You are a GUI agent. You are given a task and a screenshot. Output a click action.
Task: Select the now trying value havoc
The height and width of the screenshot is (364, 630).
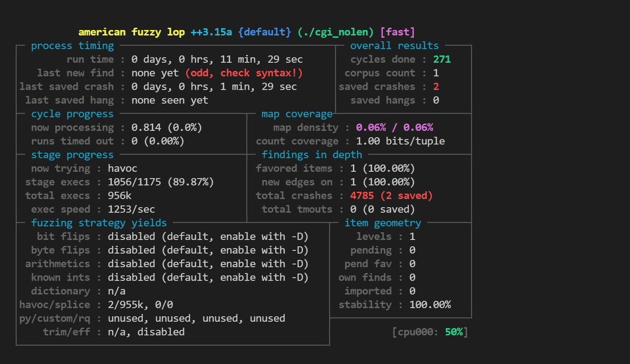coord(122,169)
